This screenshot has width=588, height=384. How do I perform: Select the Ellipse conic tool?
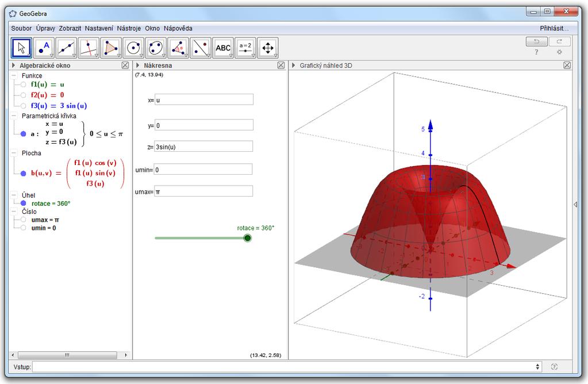(x=156, y=48)
